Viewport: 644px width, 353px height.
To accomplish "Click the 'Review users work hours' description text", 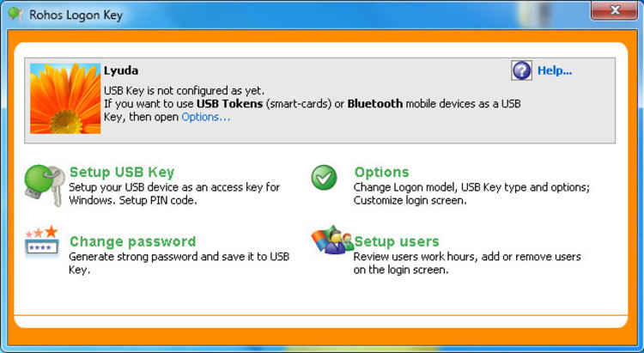I will point(467,263).
